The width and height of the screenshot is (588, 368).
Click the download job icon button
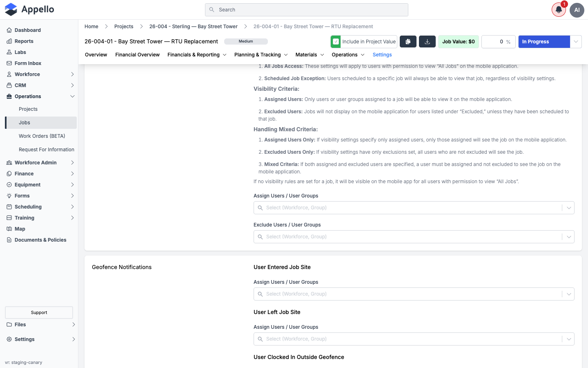coord(427,42)
